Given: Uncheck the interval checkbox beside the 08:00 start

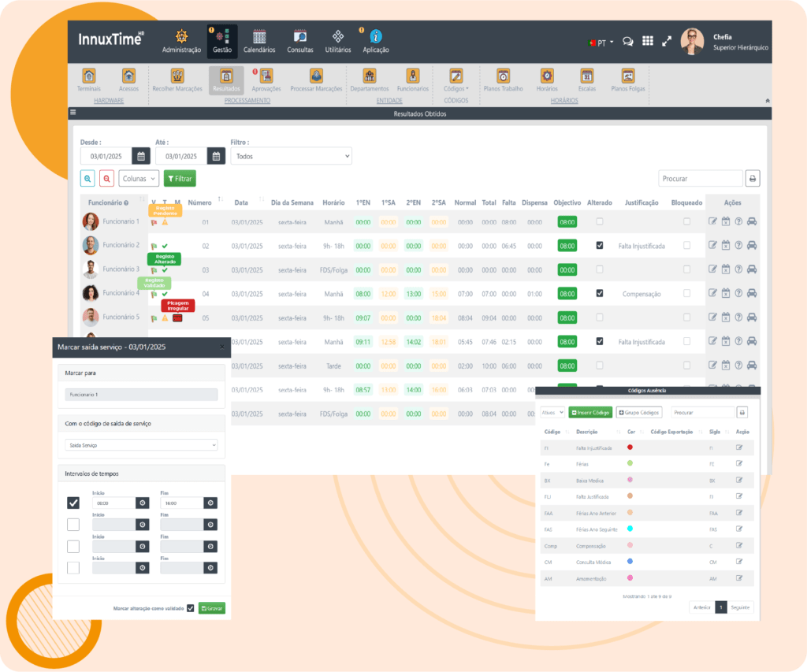Looking at the screenshot, I should pyautogui.click(x=73, y=503).
